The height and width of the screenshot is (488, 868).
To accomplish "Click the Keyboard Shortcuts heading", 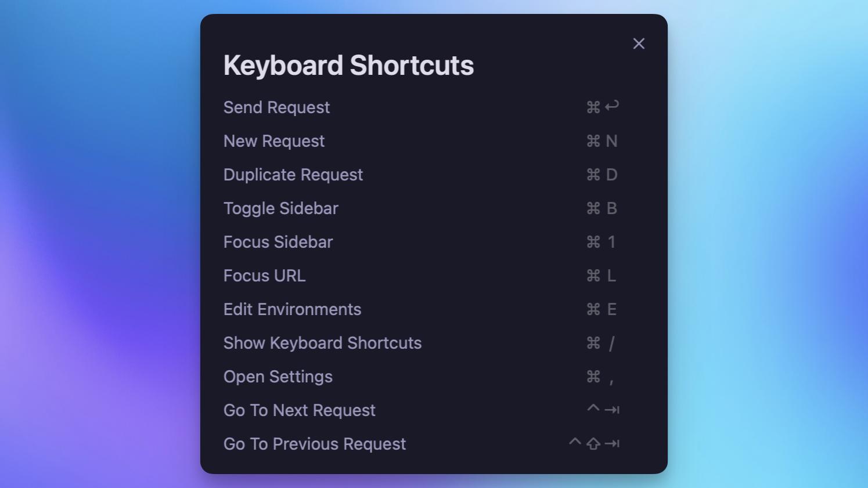I will coord(348,66).
